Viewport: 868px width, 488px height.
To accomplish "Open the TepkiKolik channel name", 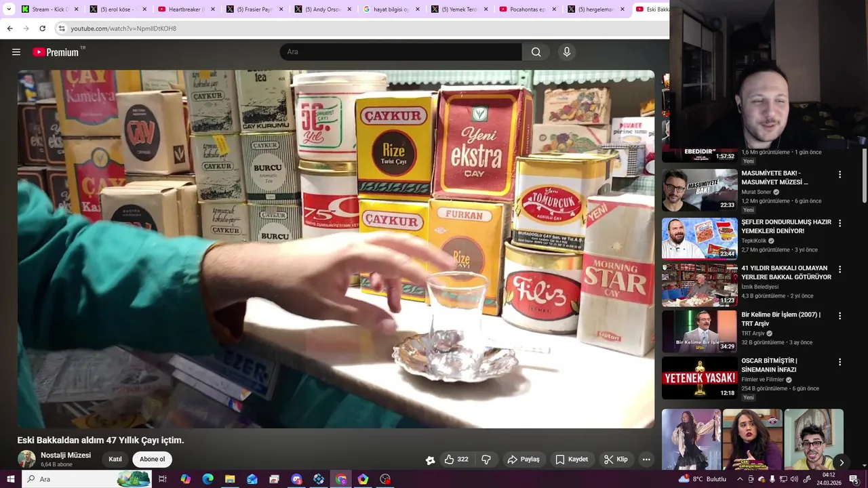I will click(x=753, y=241).
